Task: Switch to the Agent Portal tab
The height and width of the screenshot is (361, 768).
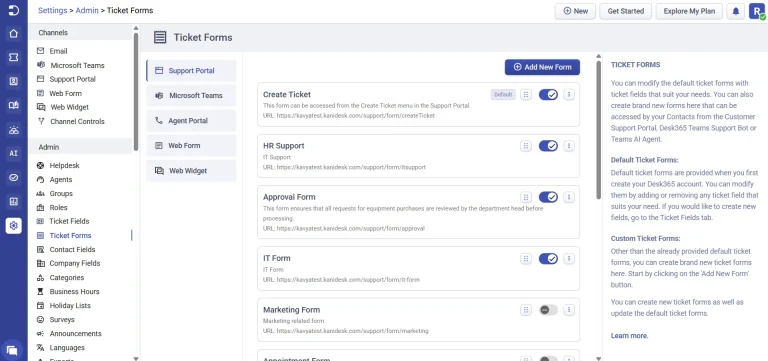Action: (x=191, y=120)
